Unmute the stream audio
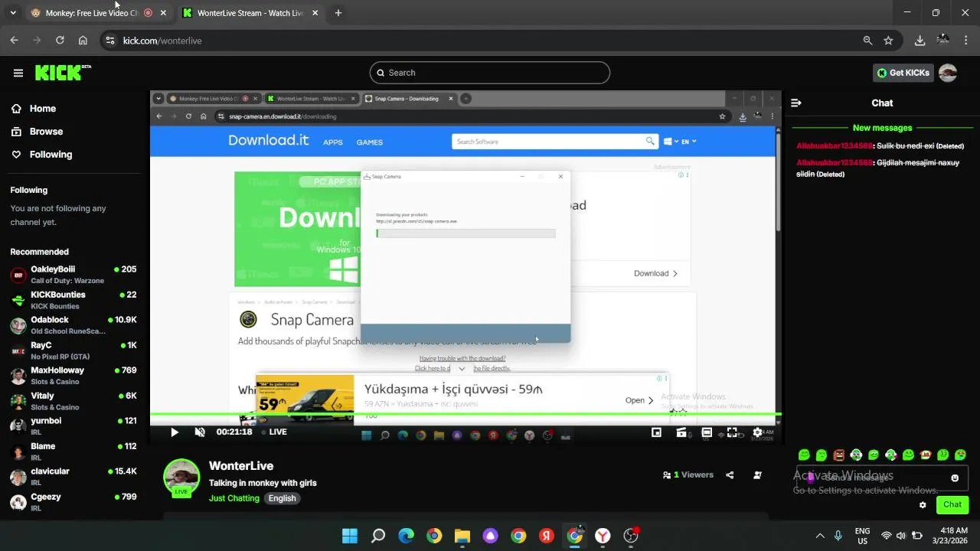Image resolution: width=980 pixels, height=551 pixels. 200,432
